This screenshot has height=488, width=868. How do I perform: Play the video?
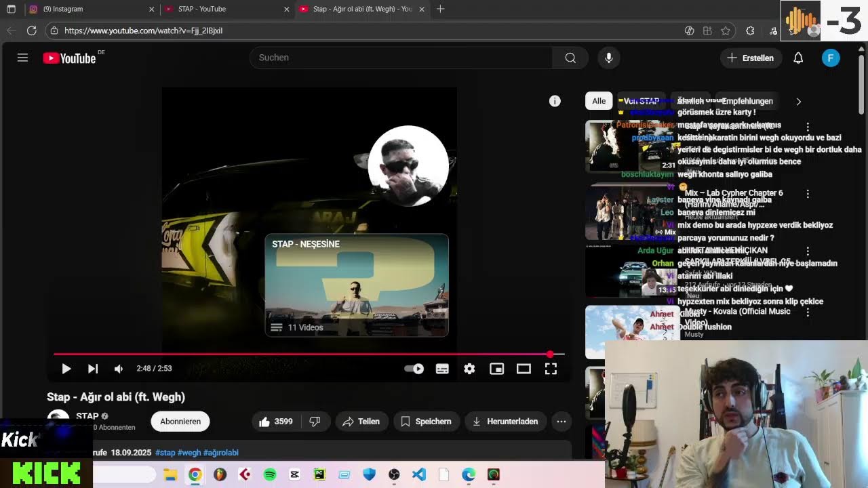66,369
